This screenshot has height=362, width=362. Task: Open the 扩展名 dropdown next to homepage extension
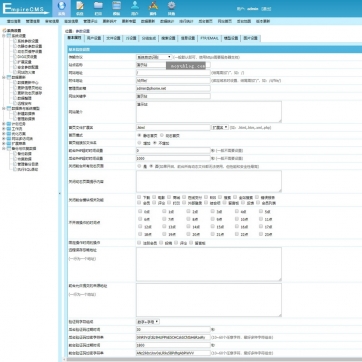(220, 127)
